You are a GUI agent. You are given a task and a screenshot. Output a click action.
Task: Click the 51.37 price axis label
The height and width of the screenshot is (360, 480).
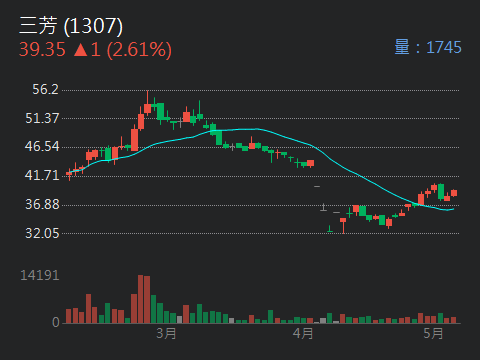[42, 118]
